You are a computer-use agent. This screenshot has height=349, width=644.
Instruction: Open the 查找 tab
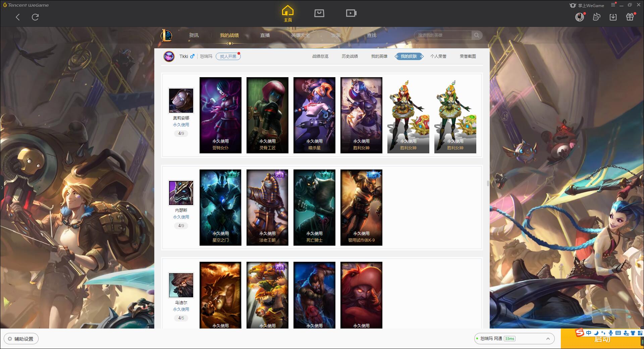click(372, 35)
